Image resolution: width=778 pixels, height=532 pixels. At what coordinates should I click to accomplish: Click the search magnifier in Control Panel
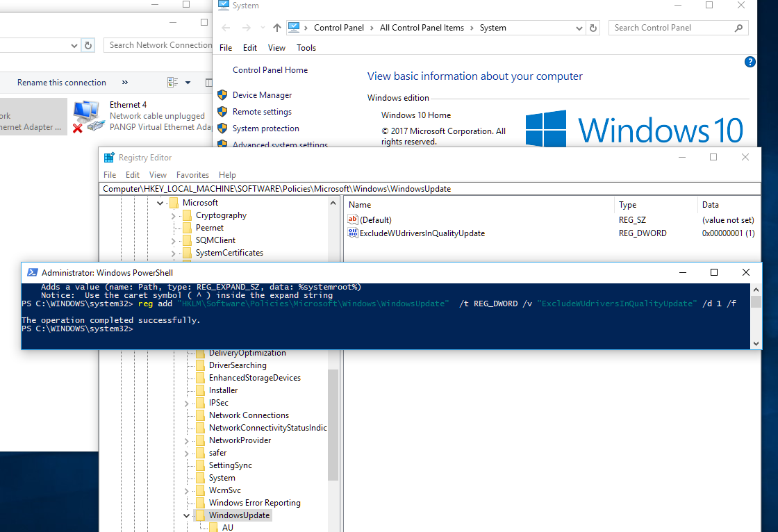[738, 28]
